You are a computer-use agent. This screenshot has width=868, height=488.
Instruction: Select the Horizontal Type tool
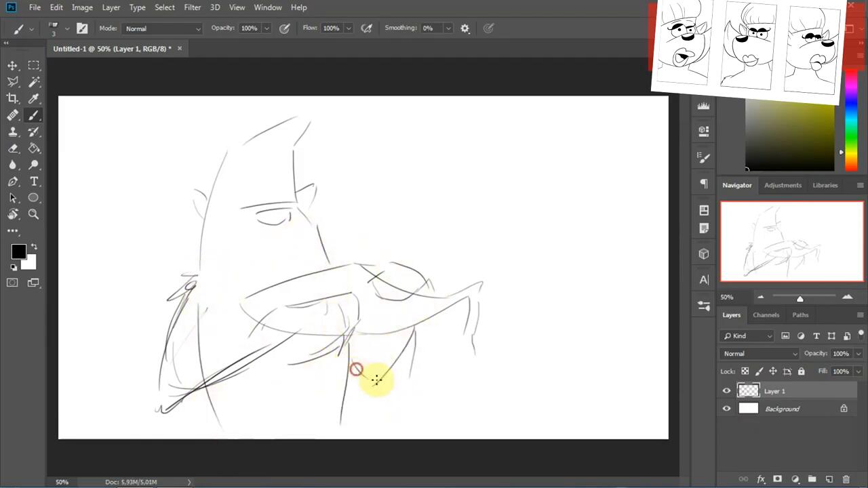point(34,182)
